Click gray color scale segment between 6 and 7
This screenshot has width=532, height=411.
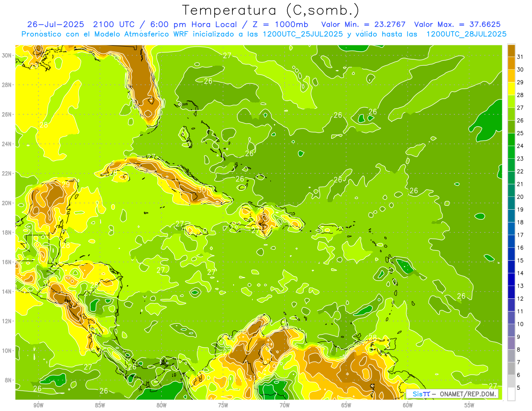point(512,368)
